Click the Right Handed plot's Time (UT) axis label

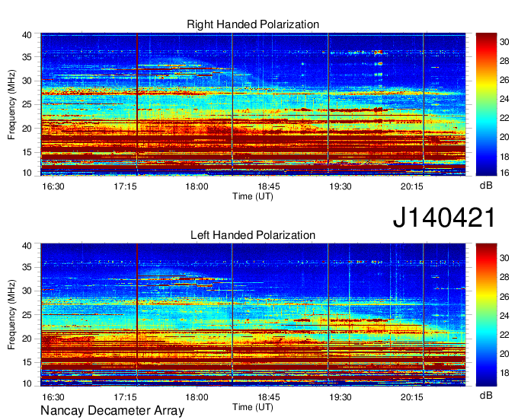click(253, 196)
